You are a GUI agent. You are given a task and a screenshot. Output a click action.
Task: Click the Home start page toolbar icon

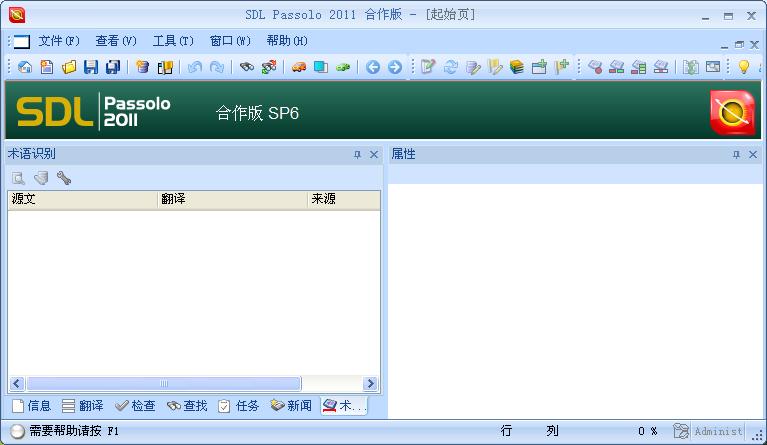click(x=24, y=67)
